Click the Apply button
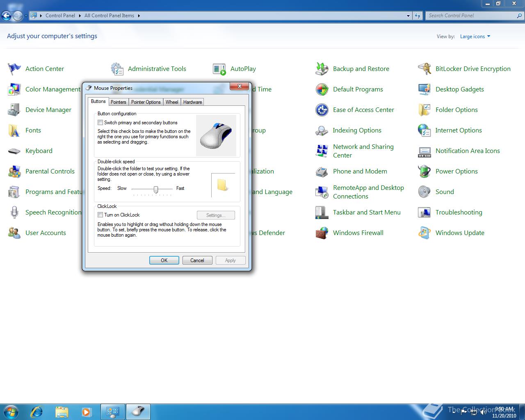 231,260
